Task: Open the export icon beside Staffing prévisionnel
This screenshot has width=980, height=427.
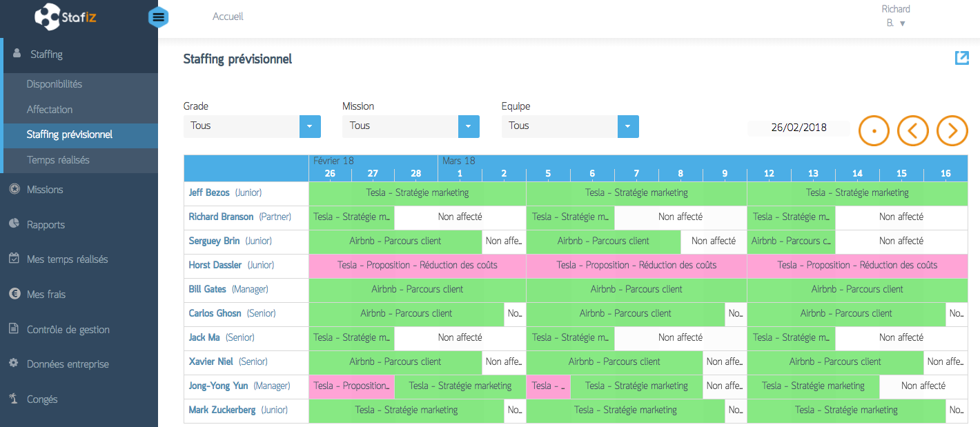Action: [962, 58]
